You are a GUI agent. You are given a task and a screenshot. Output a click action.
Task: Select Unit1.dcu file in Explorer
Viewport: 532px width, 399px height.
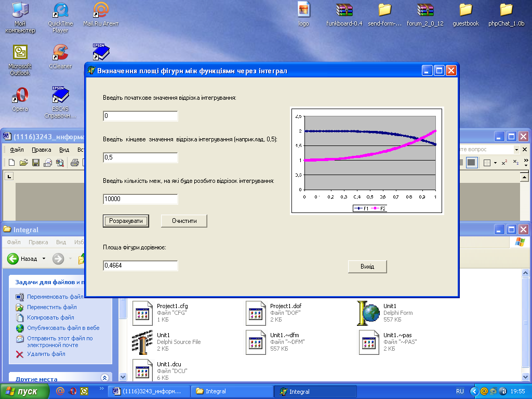click(160, 371)
